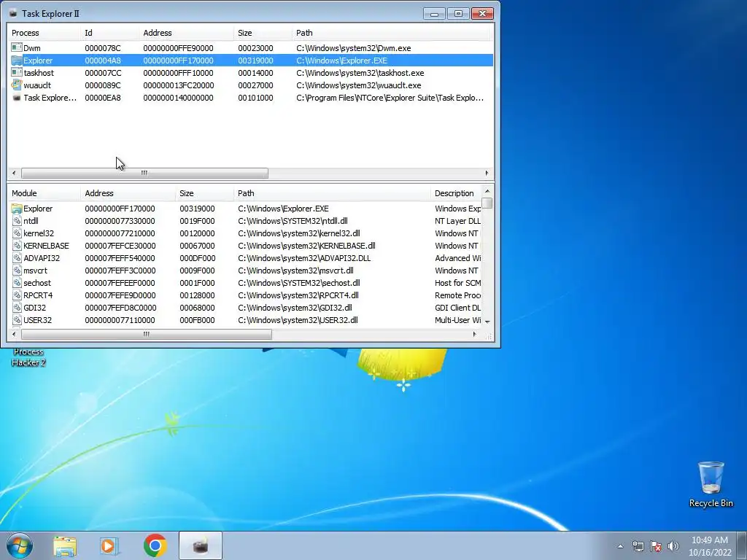The height and width of the screenshot is (560, 747).
Task: Click the ntdll module DLL icon
Action: 17,221
